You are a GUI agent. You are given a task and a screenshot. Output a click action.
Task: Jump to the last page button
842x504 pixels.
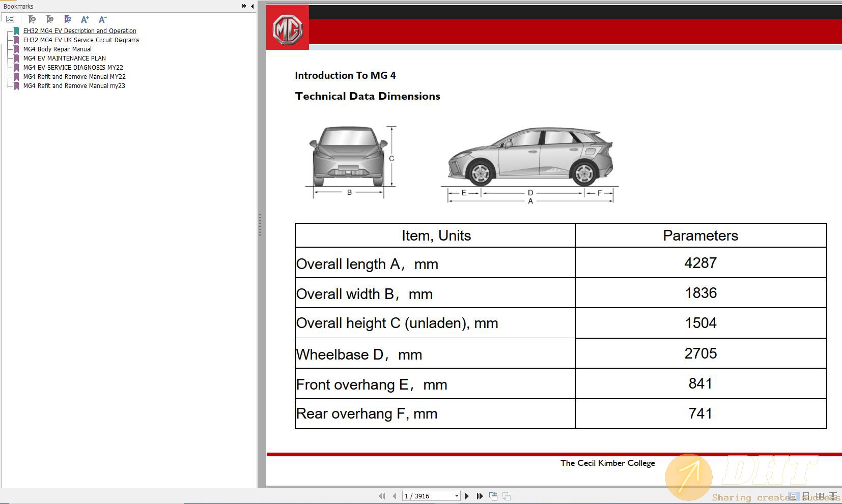click(480, 496)
